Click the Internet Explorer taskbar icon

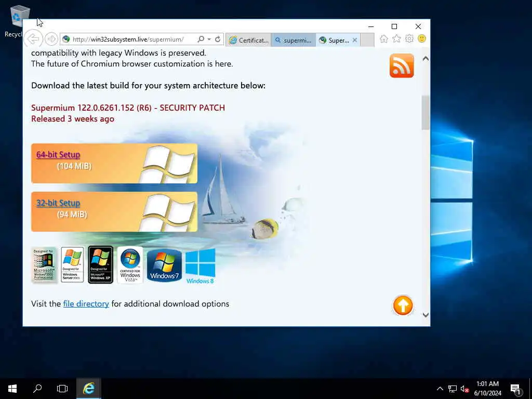[88, 389]
